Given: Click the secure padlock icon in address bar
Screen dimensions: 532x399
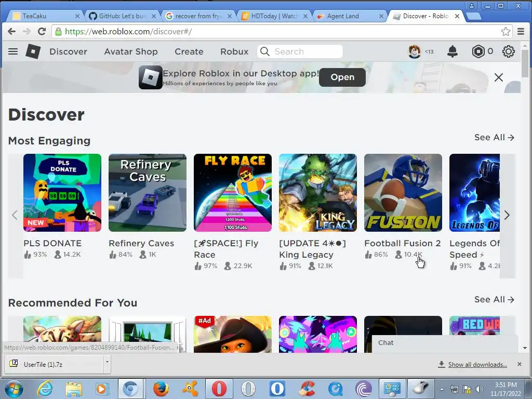Looking at the screenshot, I should [x=58, y=32].
